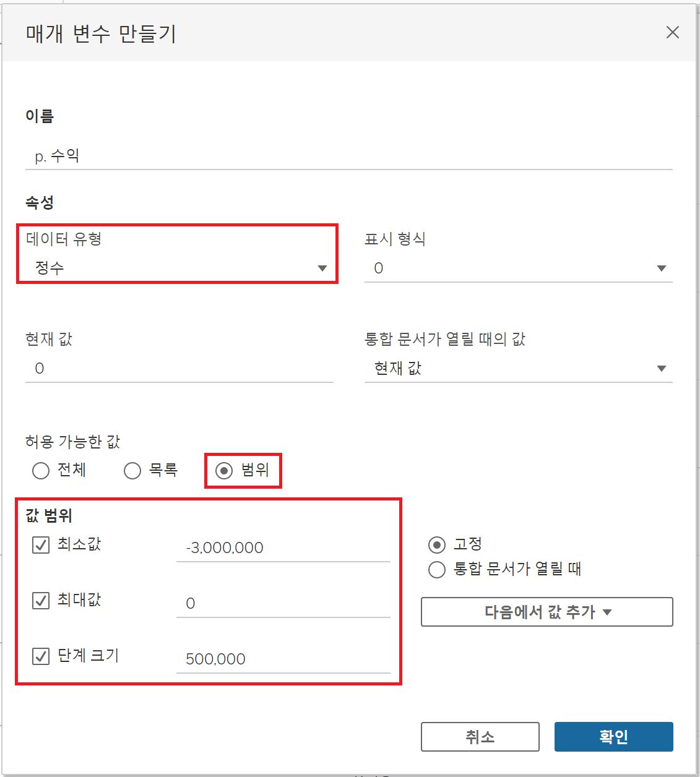This screenshot has width=700, height=777.
Task: Open the 표시 형식 dropdown
Action: (x=518, y=268)
